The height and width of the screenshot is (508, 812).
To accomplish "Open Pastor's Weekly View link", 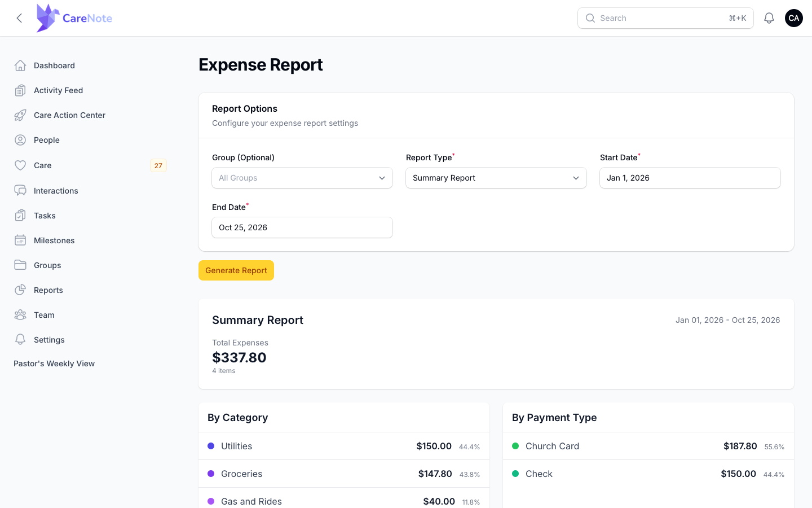I will [54, 364].
